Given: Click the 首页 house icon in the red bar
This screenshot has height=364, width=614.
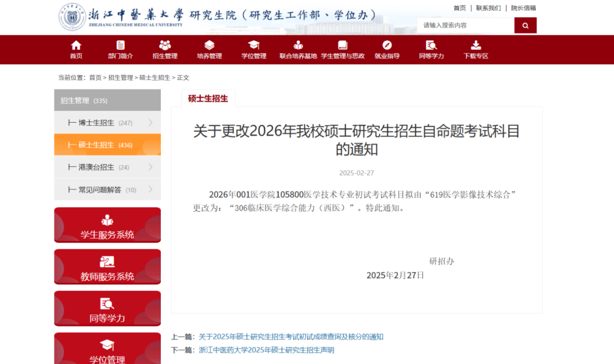Looking at the screenshot, I should (x=76, y=45).
